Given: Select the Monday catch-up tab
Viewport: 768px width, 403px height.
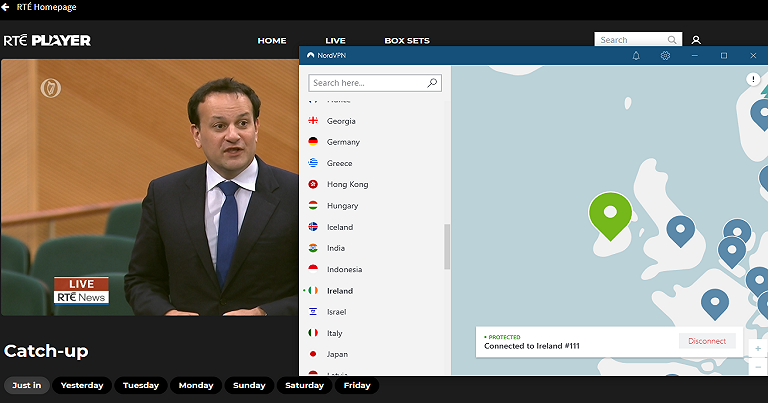Looking at the screenshot, I should coord(196,385).
